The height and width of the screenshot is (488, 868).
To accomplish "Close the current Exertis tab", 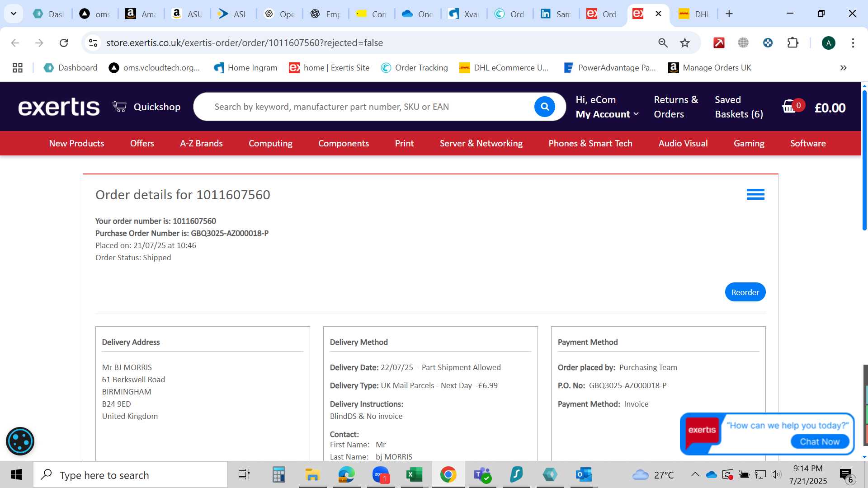I will [659, 14].
